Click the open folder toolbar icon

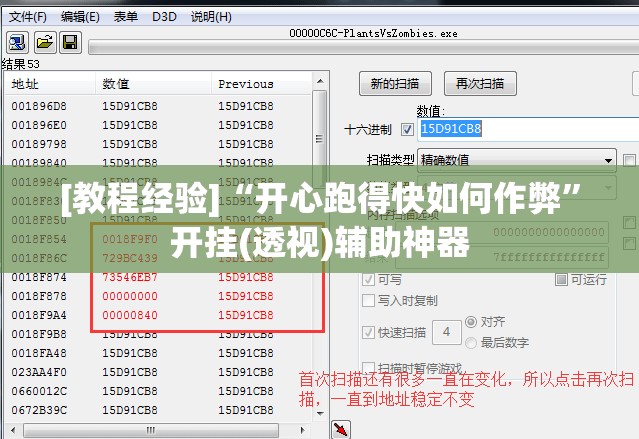[44, 42]
